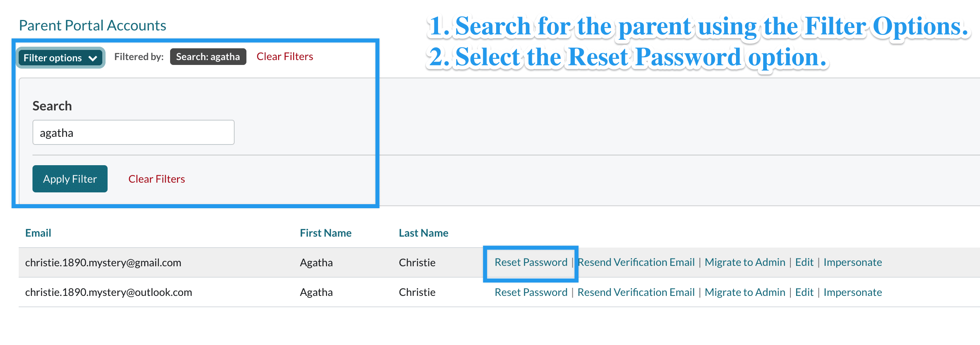
Task: Click the Search text input field
Action: pyautogui.click(x=133, y=133)
